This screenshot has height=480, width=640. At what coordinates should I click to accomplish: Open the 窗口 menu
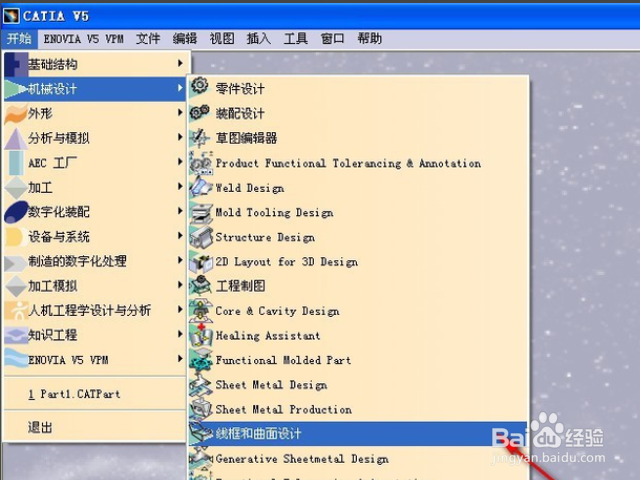(333, 39)
